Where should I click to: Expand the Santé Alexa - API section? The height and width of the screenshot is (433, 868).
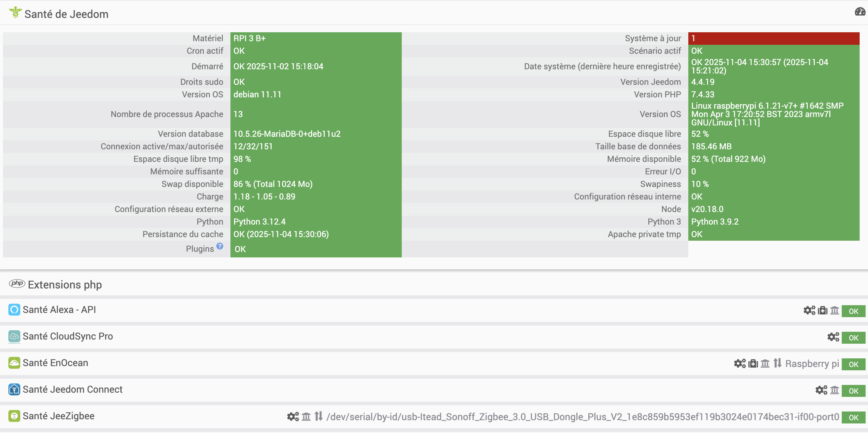(x=59, y=310)
